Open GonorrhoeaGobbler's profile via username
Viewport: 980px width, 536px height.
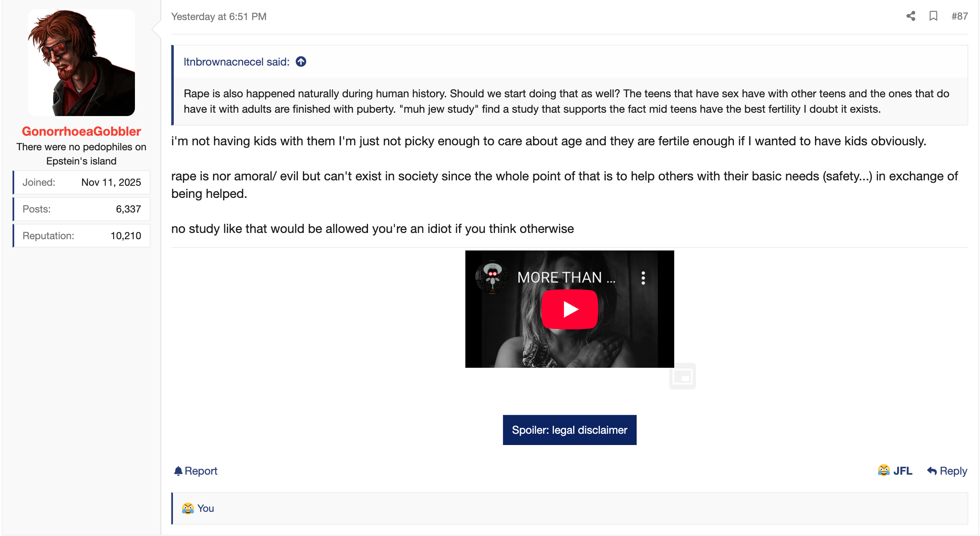point(81,131)
